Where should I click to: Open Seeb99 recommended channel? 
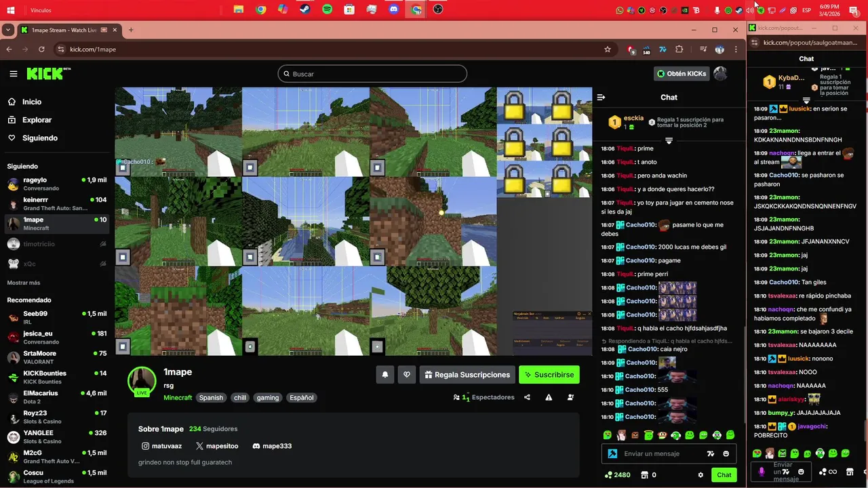point(57,318)
